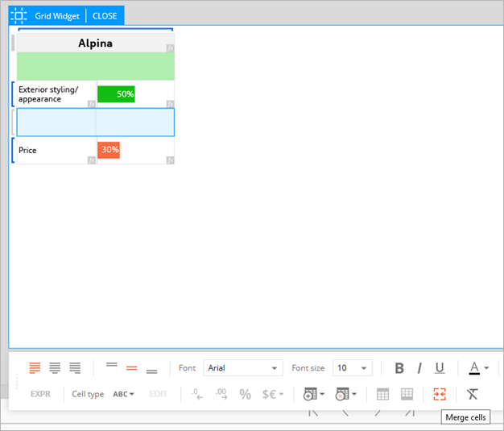Click fx marker on Price cell
Viewport: 504px width, 431px height.
92,160
